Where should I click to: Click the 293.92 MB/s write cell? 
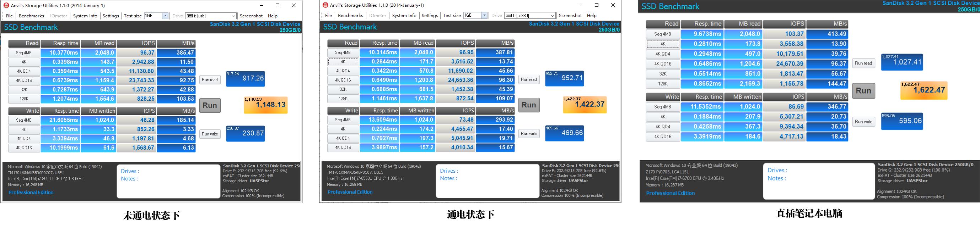(495, 120)
